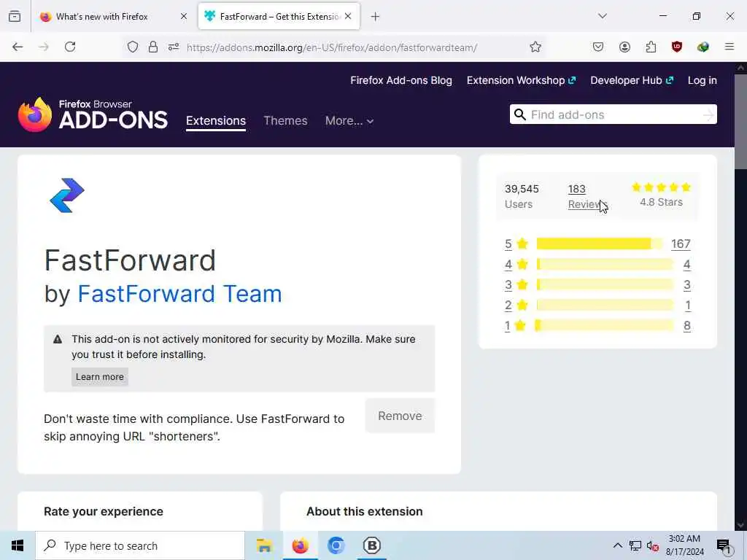Click the 5-star rating bar
Viewport: 747px width, 560px height.
coord(600,244)
